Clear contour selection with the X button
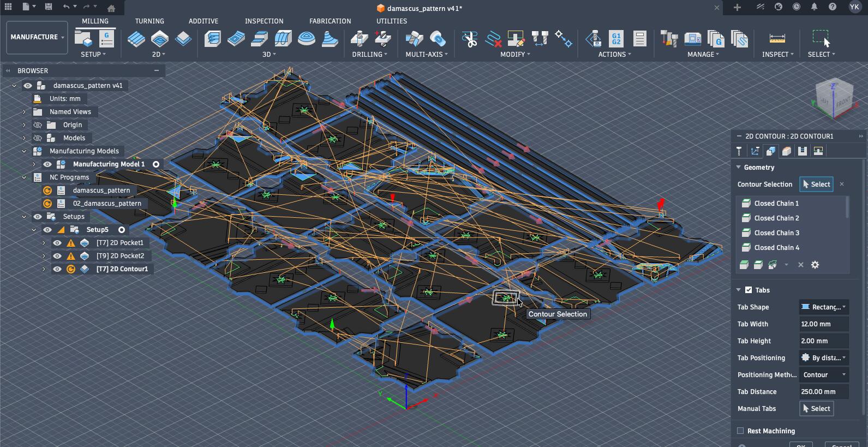The image size is (868, 447). 842,184
